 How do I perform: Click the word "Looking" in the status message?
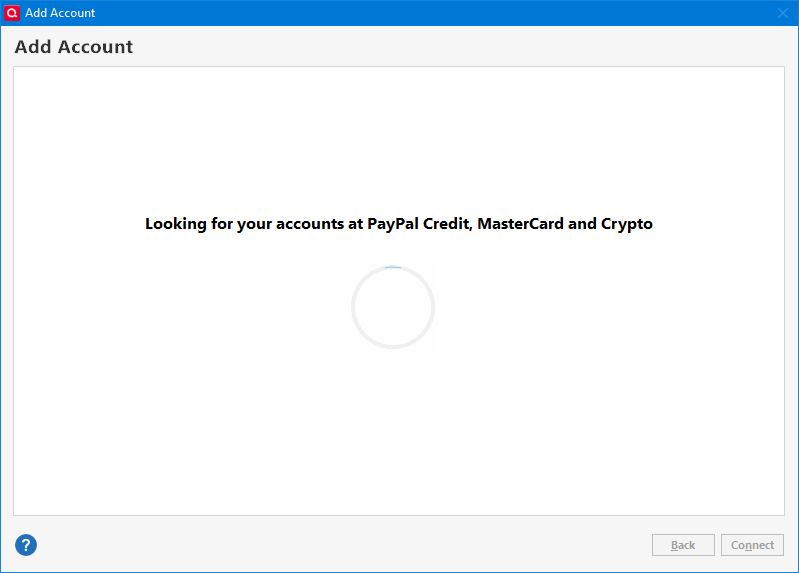[176, 224]
